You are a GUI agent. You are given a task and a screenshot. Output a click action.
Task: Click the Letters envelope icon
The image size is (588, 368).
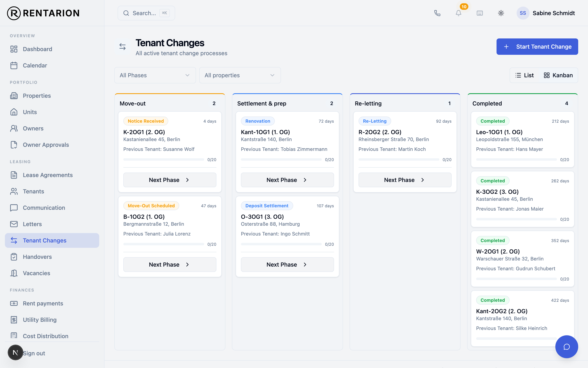pyautogui.click(x=14, y=224)
